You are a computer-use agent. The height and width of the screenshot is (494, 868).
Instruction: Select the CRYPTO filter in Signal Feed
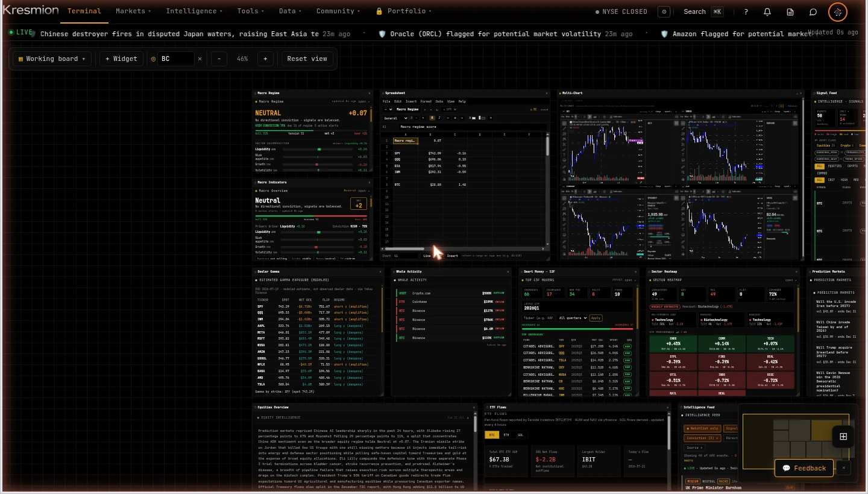[x=852, y=166]
